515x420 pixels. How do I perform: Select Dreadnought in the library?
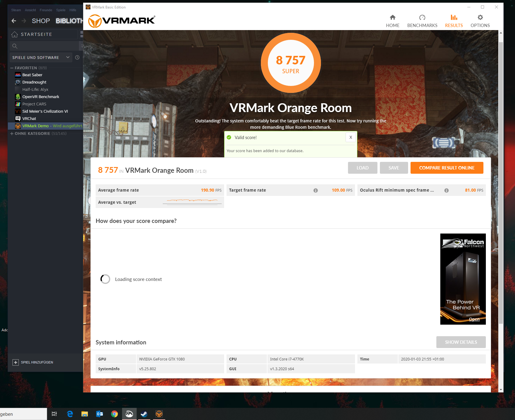point(34,82)
